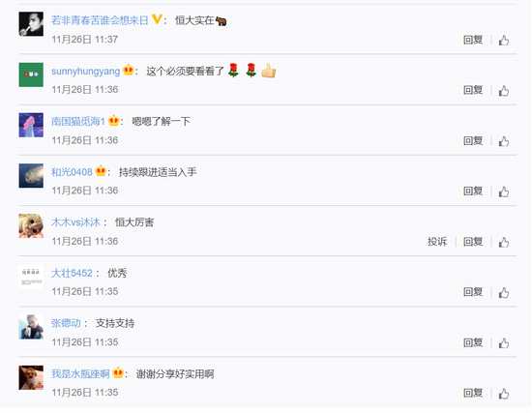The height and width of the screenshot is (413, 532).
Task: Like the comment saying 恒大实在
Action: 504,41
